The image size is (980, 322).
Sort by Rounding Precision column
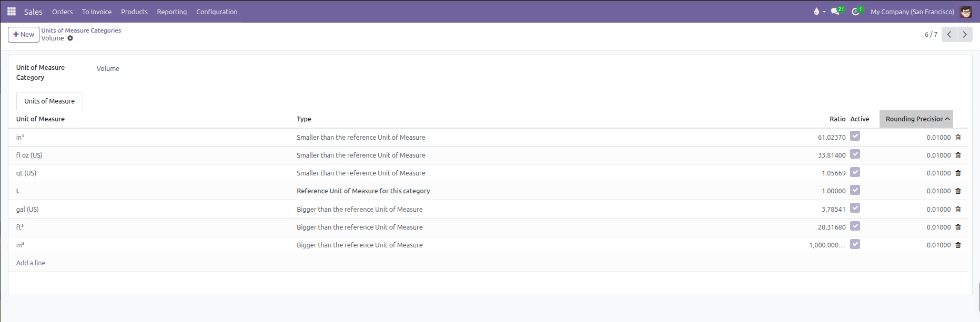point(916,119)
